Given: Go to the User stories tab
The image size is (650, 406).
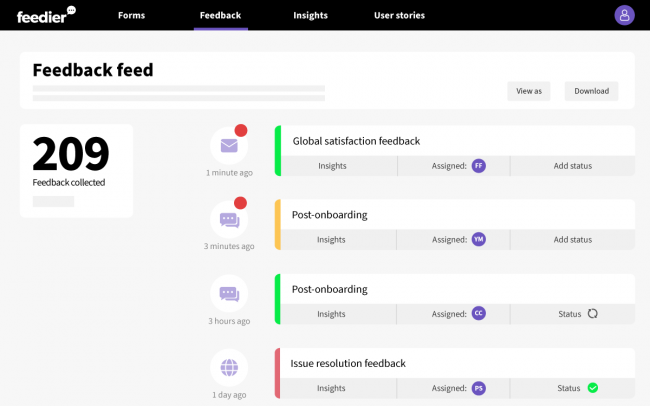Looking at the screenshot, I should (399, 15).
